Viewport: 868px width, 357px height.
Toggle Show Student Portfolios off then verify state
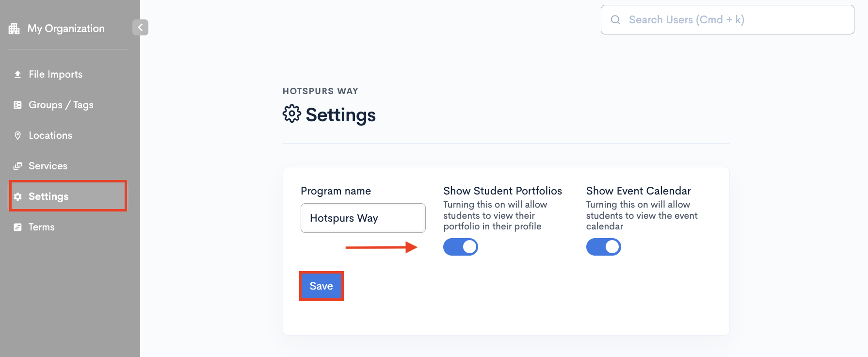coord(460,247)
